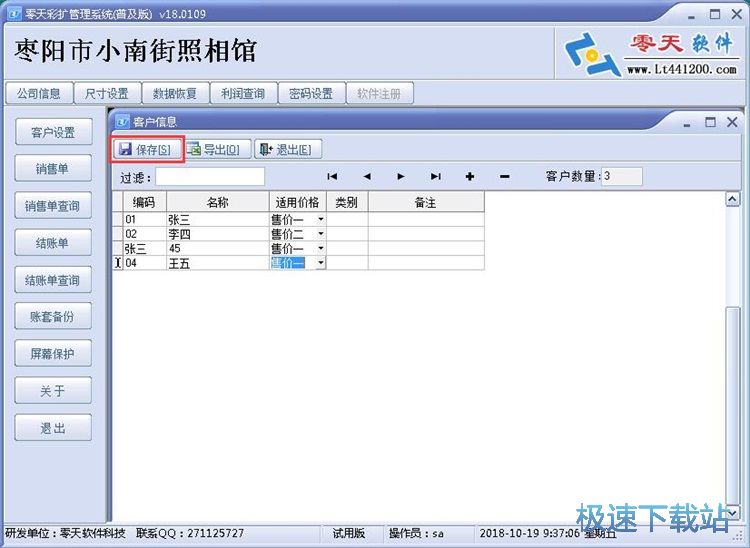Click 试用版 in status bar

349,533
